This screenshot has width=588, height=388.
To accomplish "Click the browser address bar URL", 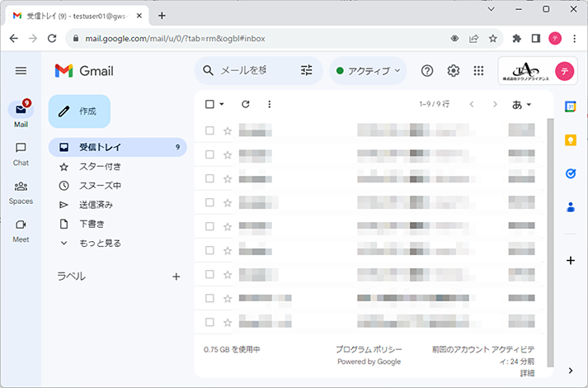I will [x=175, y=38].
